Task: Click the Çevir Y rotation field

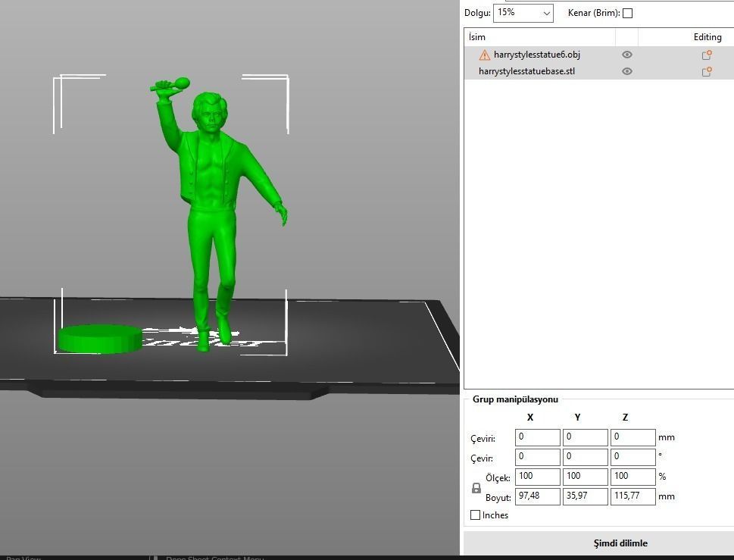Action: point(585,457)
